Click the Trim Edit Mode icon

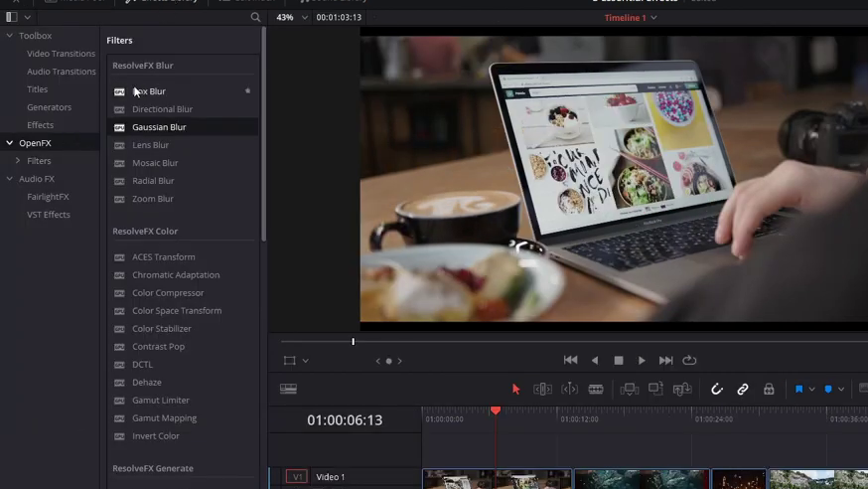(x=542, y=390)
